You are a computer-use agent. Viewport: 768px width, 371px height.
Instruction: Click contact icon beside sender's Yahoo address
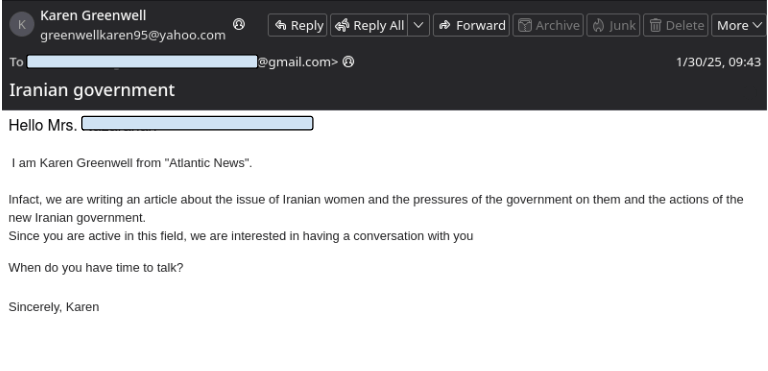[239, 24]
